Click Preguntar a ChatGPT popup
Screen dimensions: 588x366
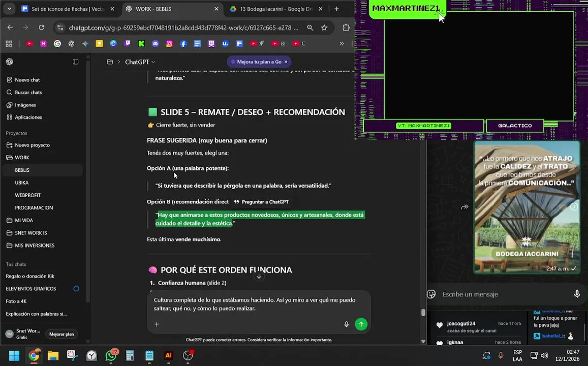click(x=261, y=202)
